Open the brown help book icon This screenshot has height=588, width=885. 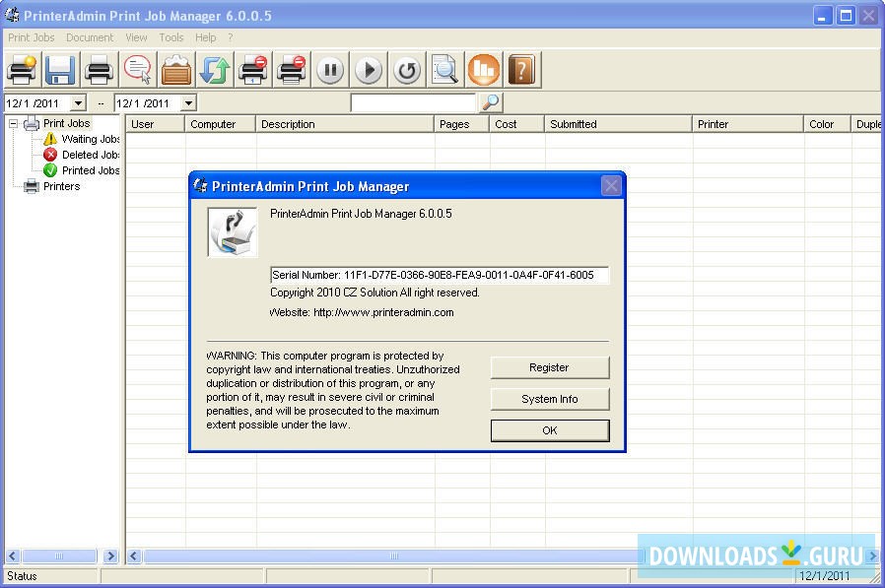click(522, 70)
